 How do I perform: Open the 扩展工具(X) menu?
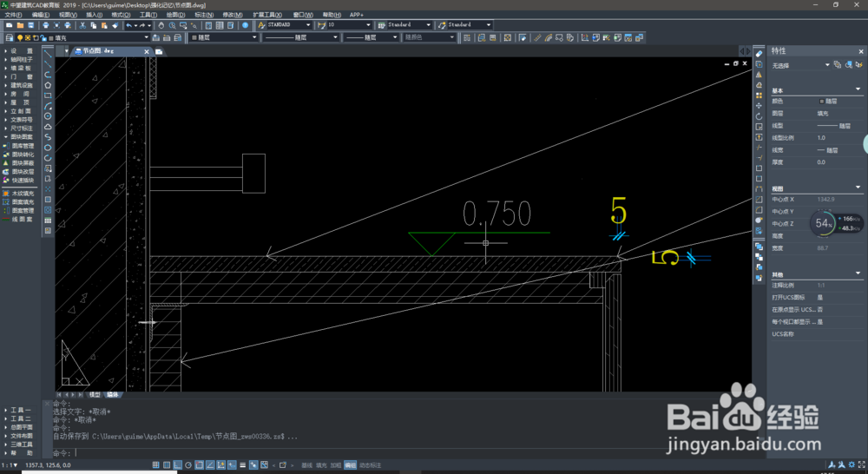click(267, 15)
